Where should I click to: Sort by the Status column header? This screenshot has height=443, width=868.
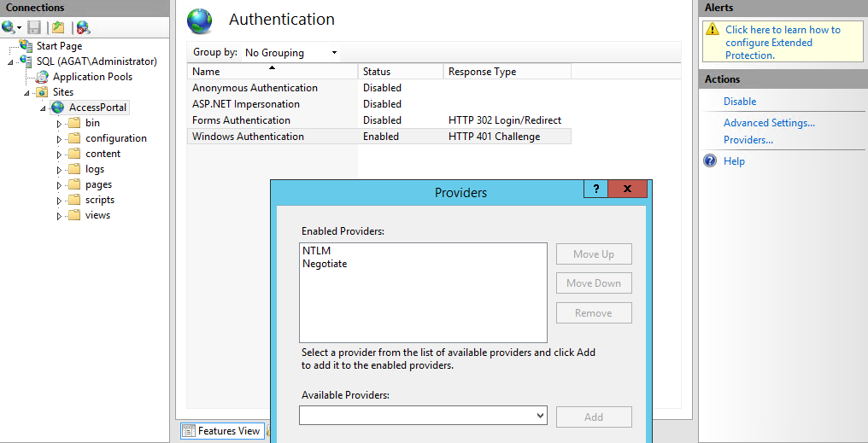point(400,72)
